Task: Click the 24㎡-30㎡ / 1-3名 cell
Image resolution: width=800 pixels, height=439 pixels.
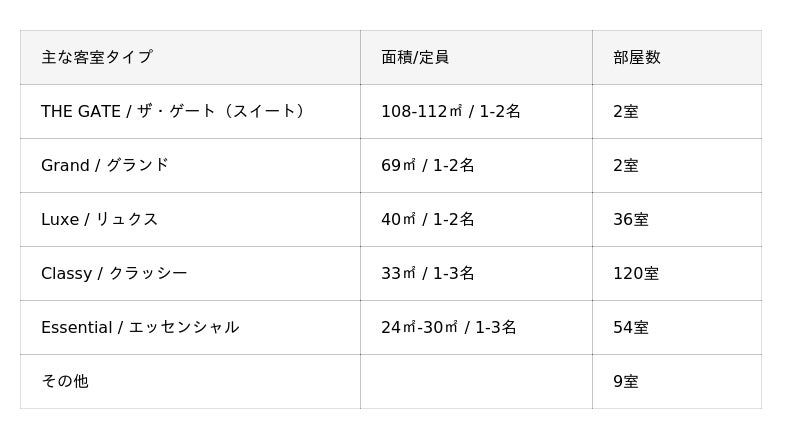Action: (x=449, y=328)
